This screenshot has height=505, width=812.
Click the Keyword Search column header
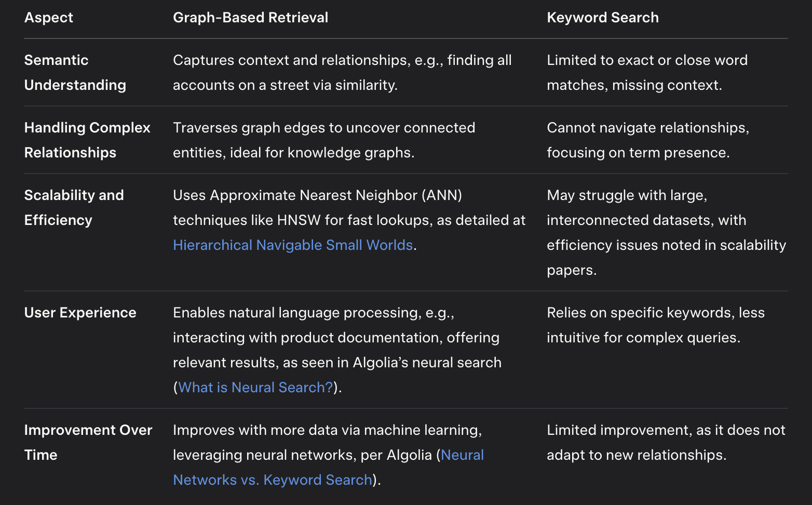tap(603, 17)
